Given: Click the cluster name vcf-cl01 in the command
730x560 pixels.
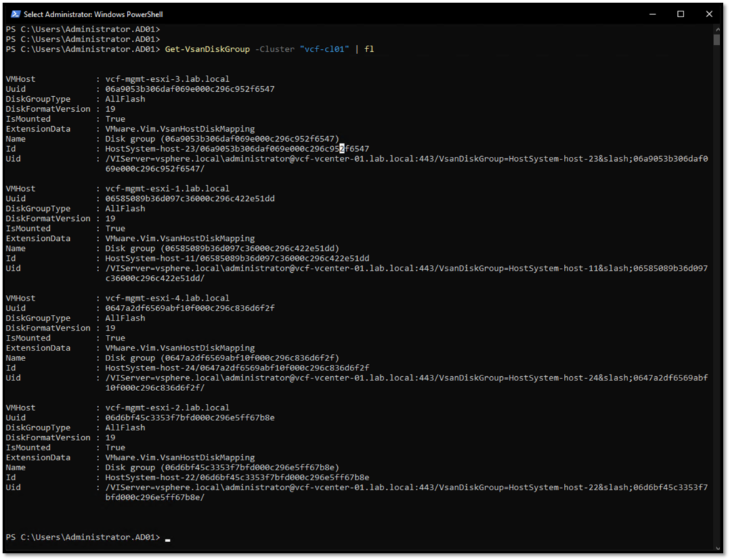Looking at the screenshot, I should [325, 49].
